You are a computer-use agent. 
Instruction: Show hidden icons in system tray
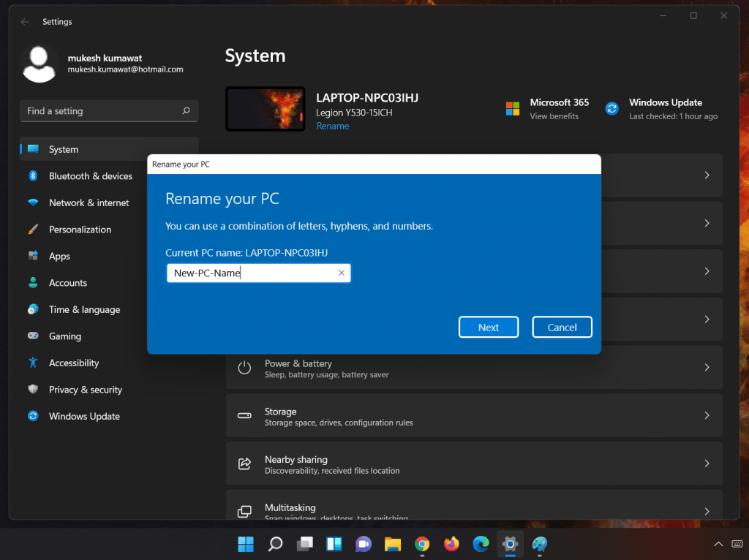coord(718,544)
